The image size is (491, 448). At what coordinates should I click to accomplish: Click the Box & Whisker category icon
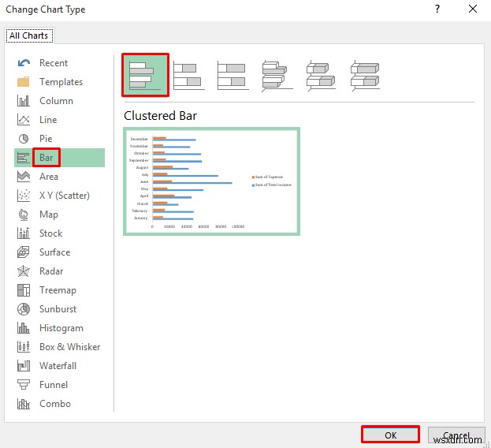click(24, 347)
